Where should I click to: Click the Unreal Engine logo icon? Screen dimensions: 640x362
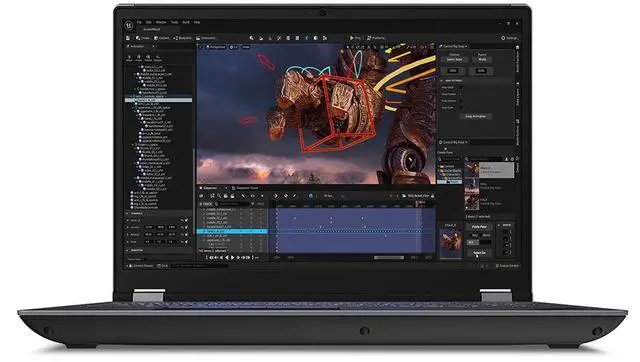[x=129, y=26]
